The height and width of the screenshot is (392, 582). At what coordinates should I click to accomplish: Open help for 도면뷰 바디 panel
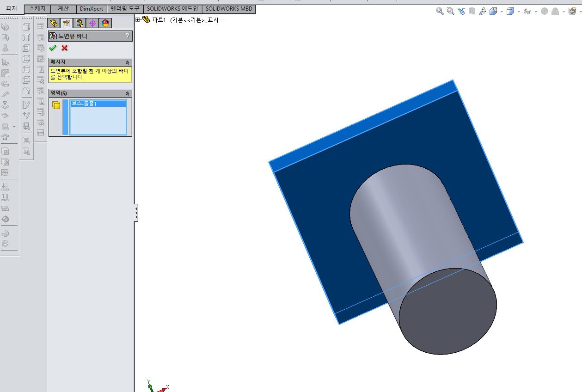coord(128,36)
